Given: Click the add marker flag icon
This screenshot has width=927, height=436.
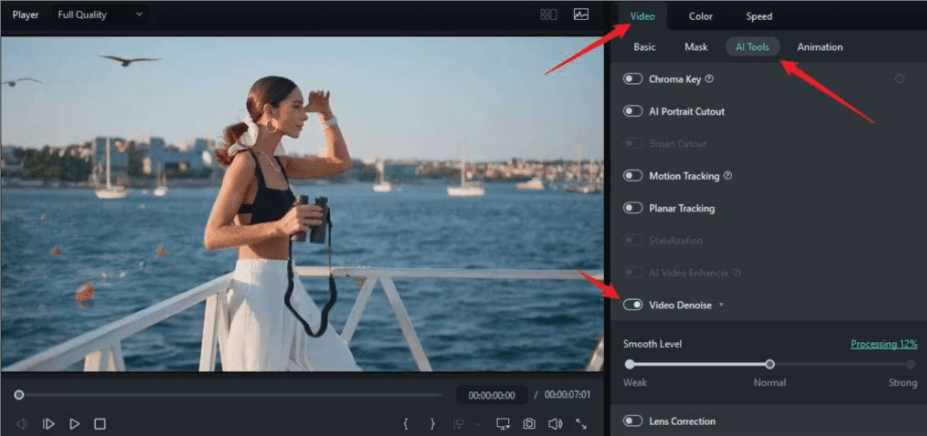Looking at the screenshot, I should click(x=458, y=424).
